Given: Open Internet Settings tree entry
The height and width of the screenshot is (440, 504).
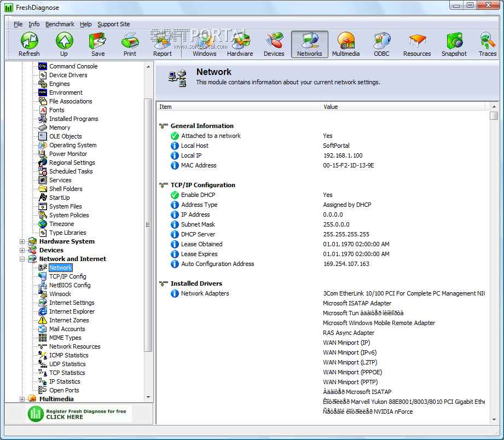Looking at the screenshot, I should 67,303.
